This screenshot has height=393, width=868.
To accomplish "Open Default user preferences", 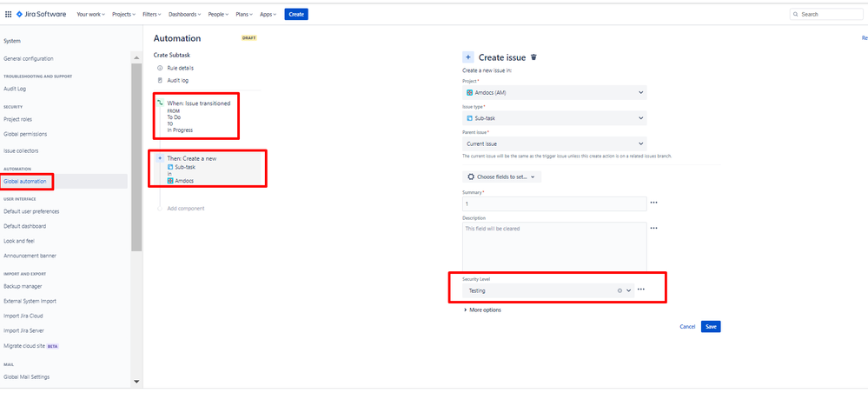I will 31,211.
